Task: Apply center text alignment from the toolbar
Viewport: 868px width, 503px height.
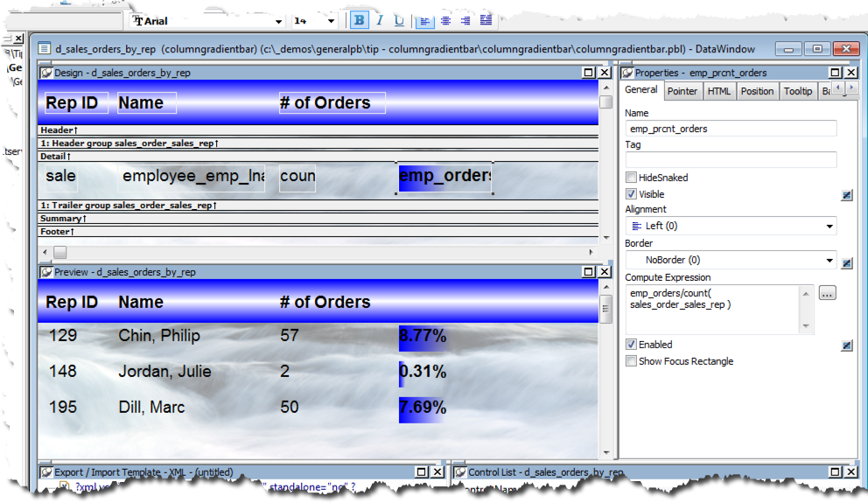Action: coord(445,20)
